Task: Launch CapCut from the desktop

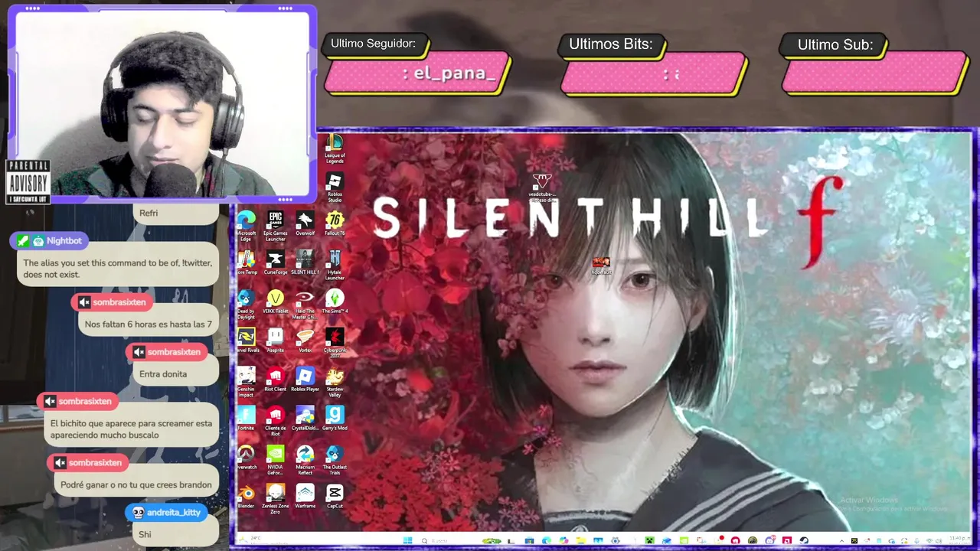Action: click(335, 497)
